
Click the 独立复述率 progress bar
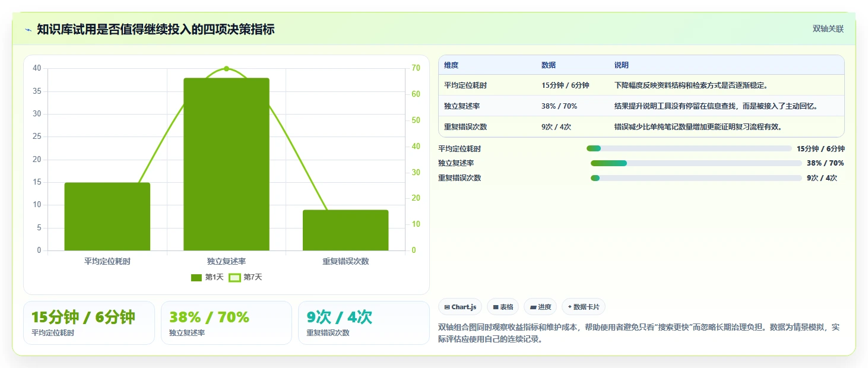[x=696, y=163]
